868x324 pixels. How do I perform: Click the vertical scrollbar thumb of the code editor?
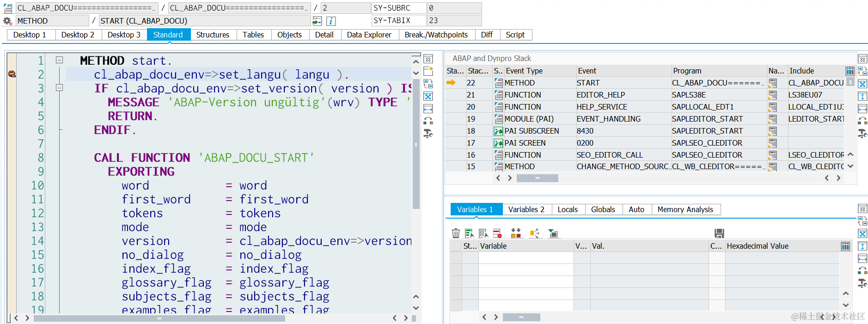416,143
